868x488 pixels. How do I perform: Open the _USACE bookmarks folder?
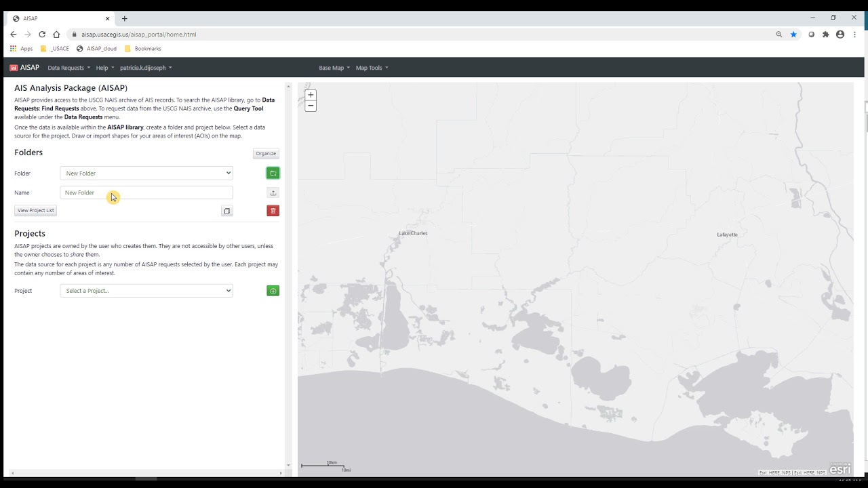(55, 49)
